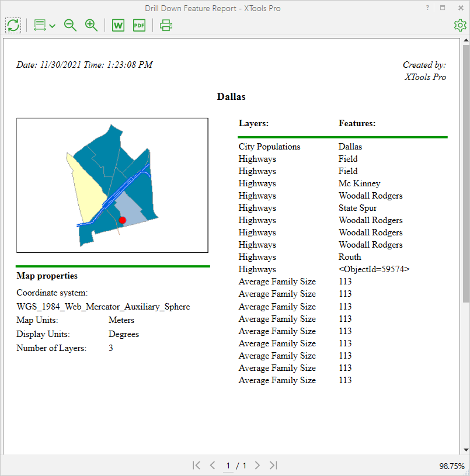Go to last page
Viewport: 470px width, 476px height.
point(273,465)
